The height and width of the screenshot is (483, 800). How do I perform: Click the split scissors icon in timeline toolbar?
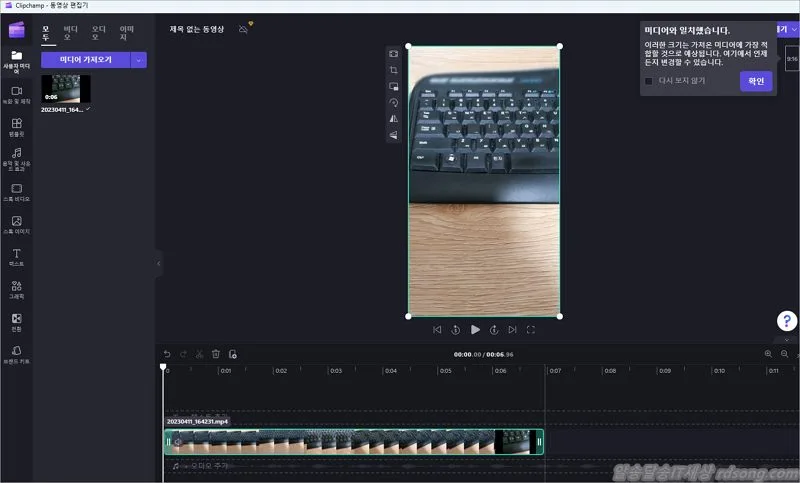tap(199, 354)
